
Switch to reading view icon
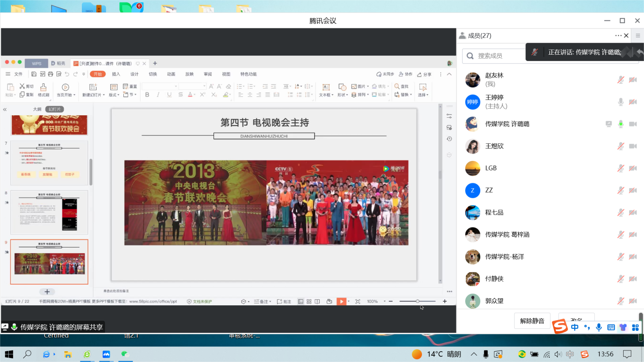click(x=317, y=302)
